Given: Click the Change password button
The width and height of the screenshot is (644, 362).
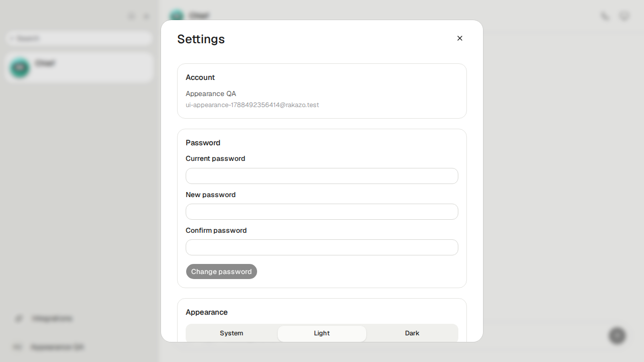Looking at the screenshot, I should [x=221, y=271].
